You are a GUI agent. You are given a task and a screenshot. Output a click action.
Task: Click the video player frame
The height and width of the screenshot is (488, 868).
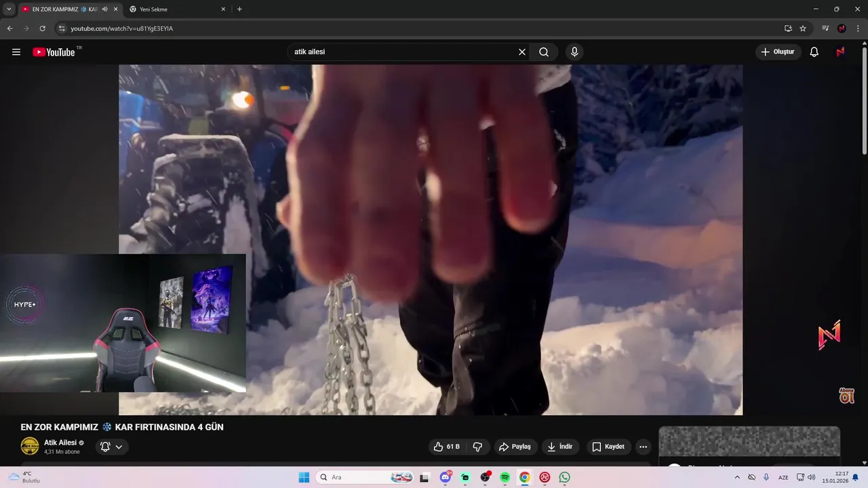click(431, 239)
